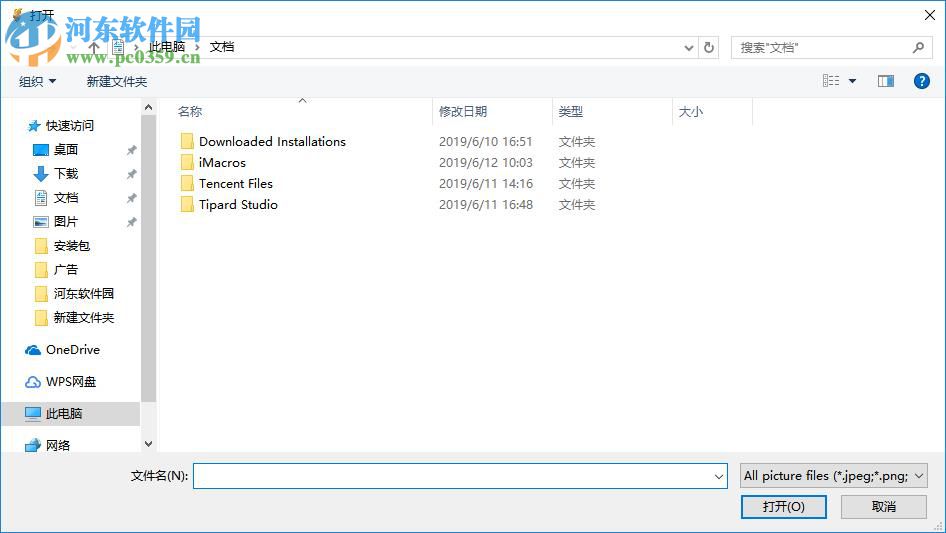Select 图片 in the sidebar
Screen dimensions: 946x533
pyautogui.click(x=65, y=222)
